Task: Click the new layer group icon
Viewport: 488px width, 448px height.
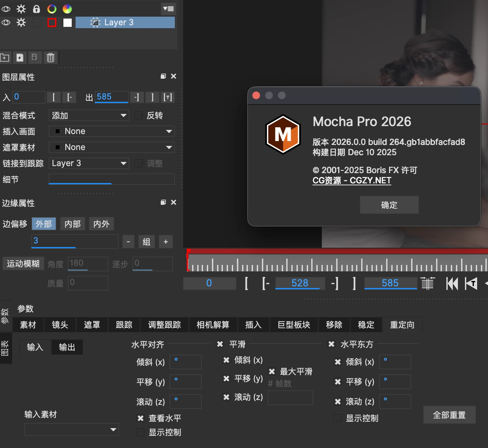Action: 5,58
